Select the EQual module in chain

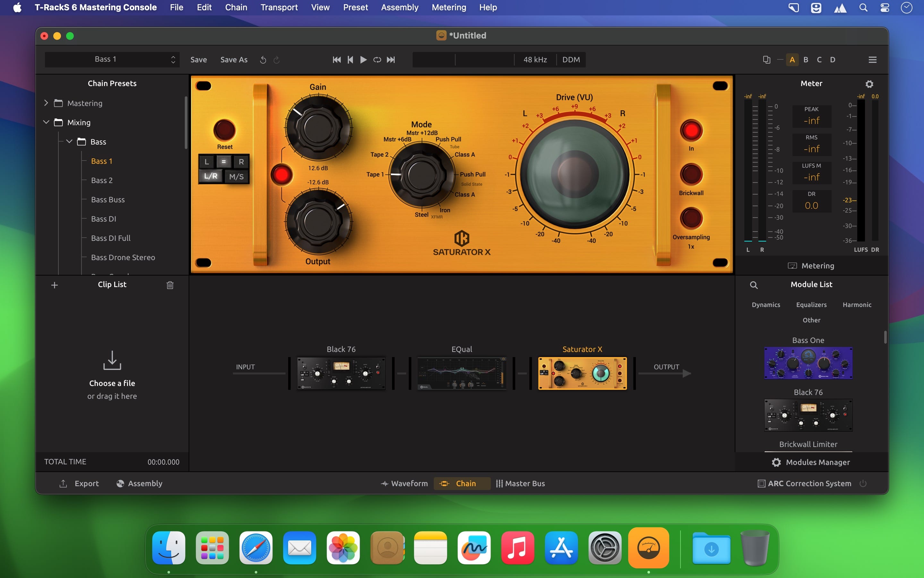(462, 373)
